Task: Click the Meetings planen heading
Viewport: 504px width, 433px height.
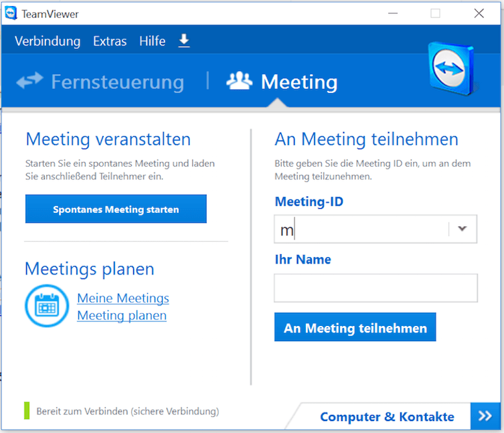Action: pyautogui.click(x=90, y=269)
